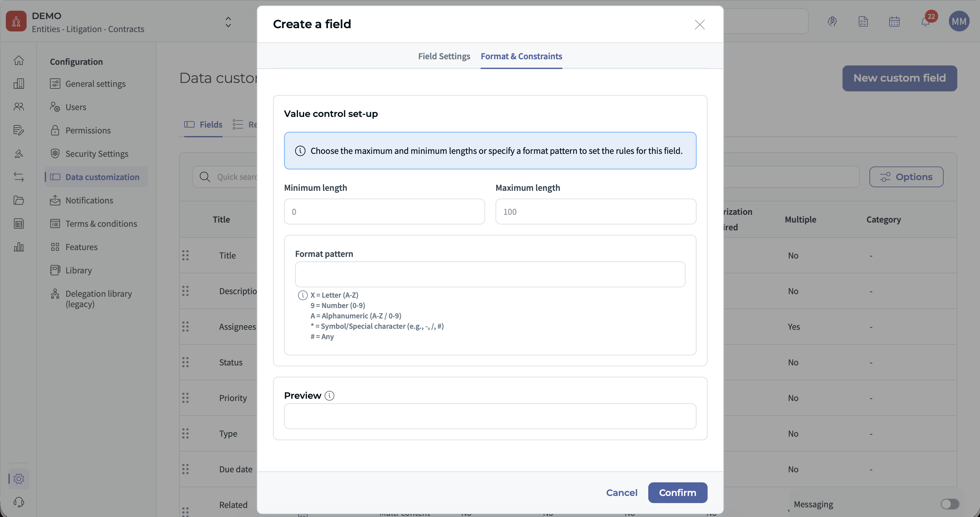The height and width of the screenshot is (517, 980).
Task: Click the Minimum length input field
Action: [384, 212]
